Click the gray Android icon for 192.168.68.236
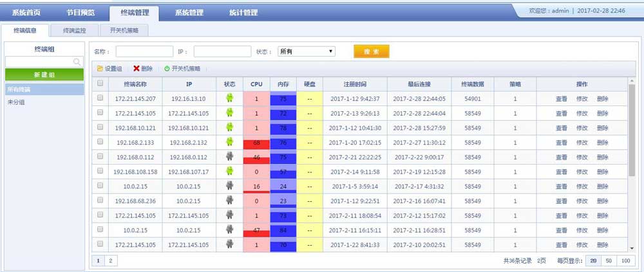The height and width of the screenshot is (272, 644). [229, 201]
